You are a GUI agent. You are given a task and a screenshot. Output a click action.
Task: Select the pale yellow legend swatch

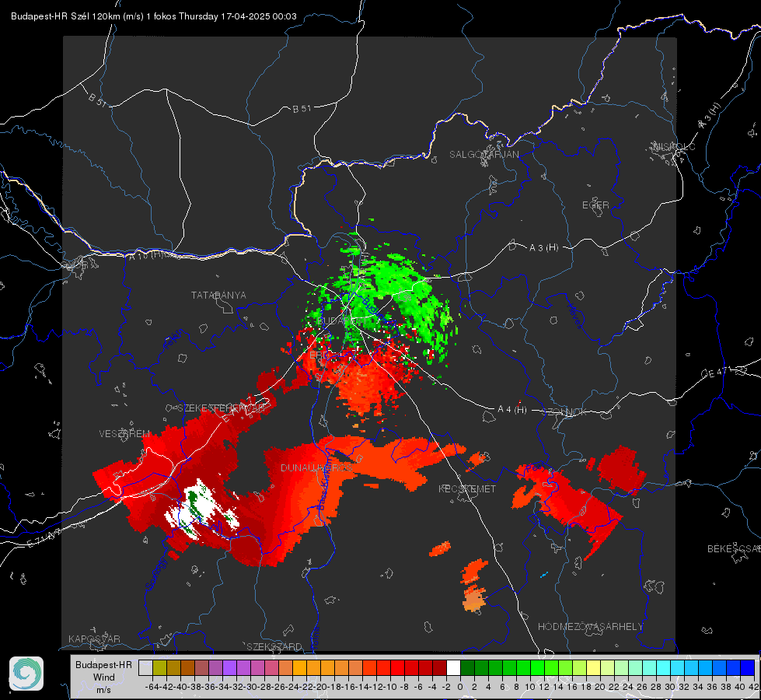click(594, 667)
